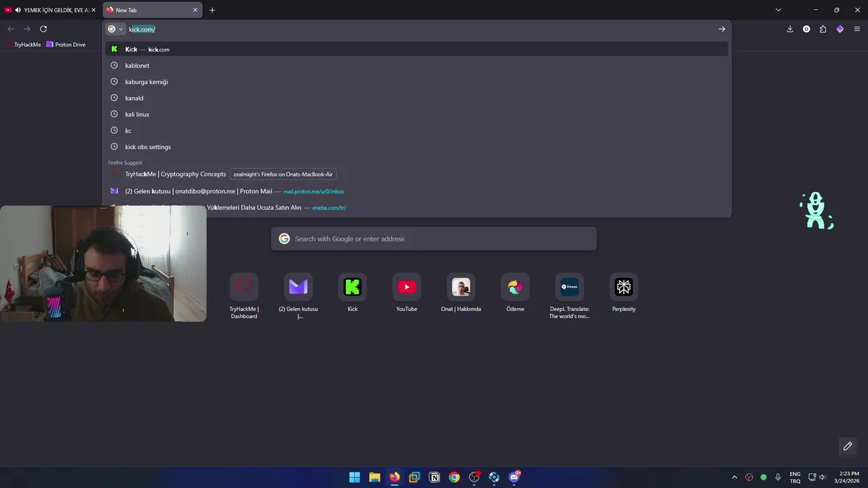Click the purple diamond extension icon
This screenshot has height=488, width=868.
click(840, 29)
